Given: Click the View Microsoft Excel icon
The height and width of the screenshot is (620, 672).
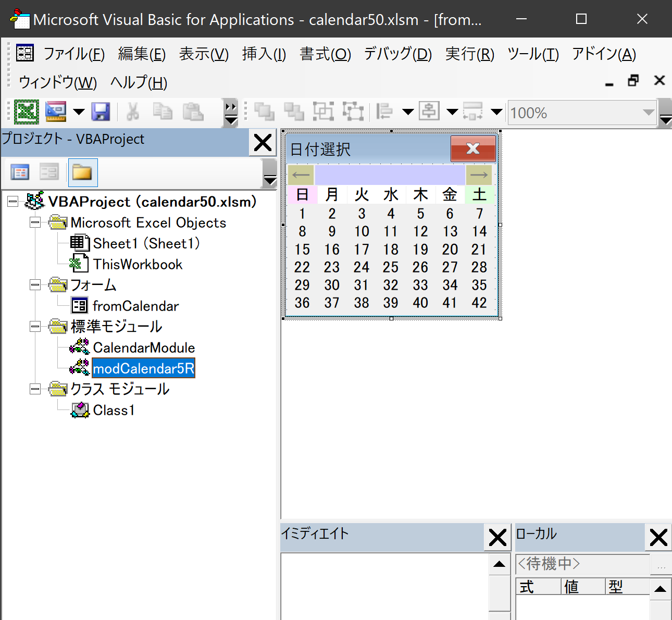Looking at the screenshot, I should [26, 112].
